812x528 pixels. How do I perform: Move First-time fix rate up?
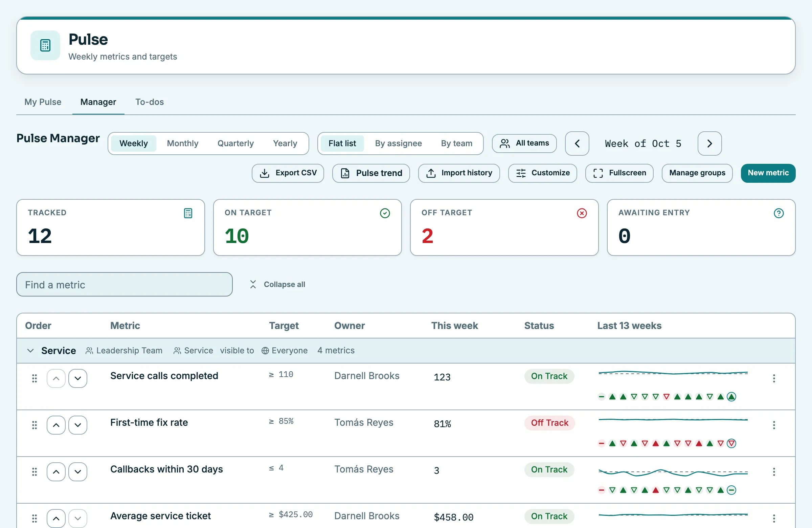(x=56, y=425)
